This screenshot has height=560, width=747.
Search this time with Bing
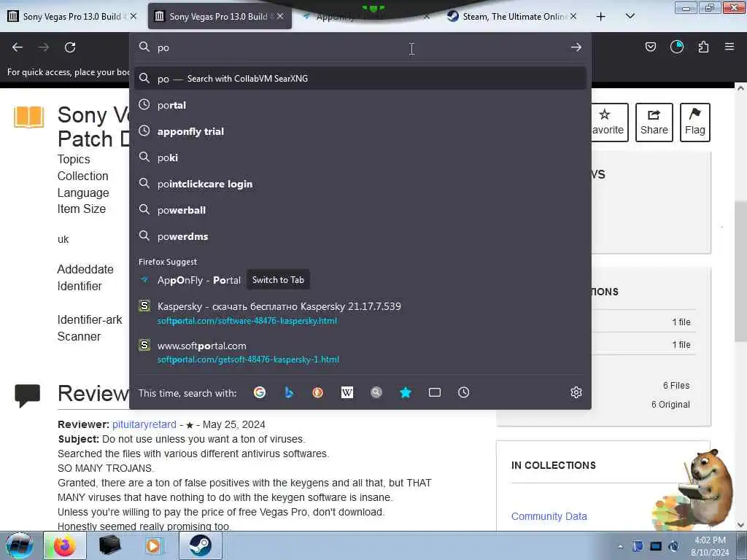coord(289,392)
